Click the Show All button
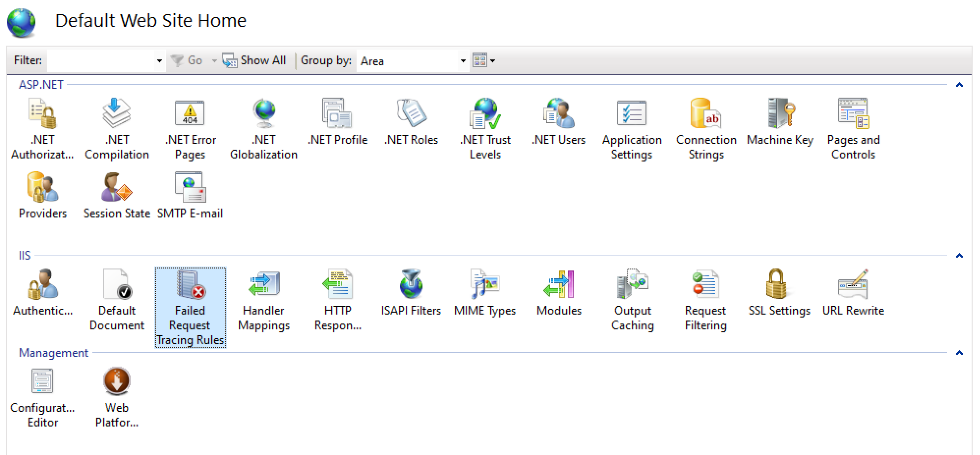The image size is (980, 455). coord(254,61)
